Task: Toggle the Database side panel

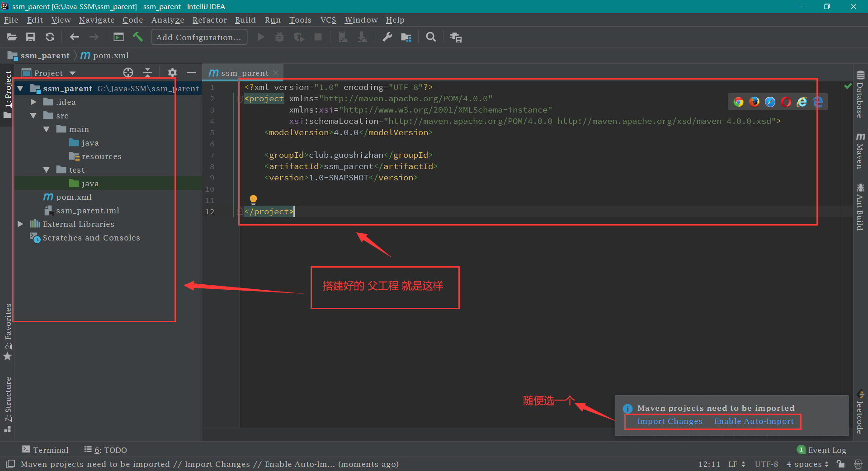Action: point(860,95)
